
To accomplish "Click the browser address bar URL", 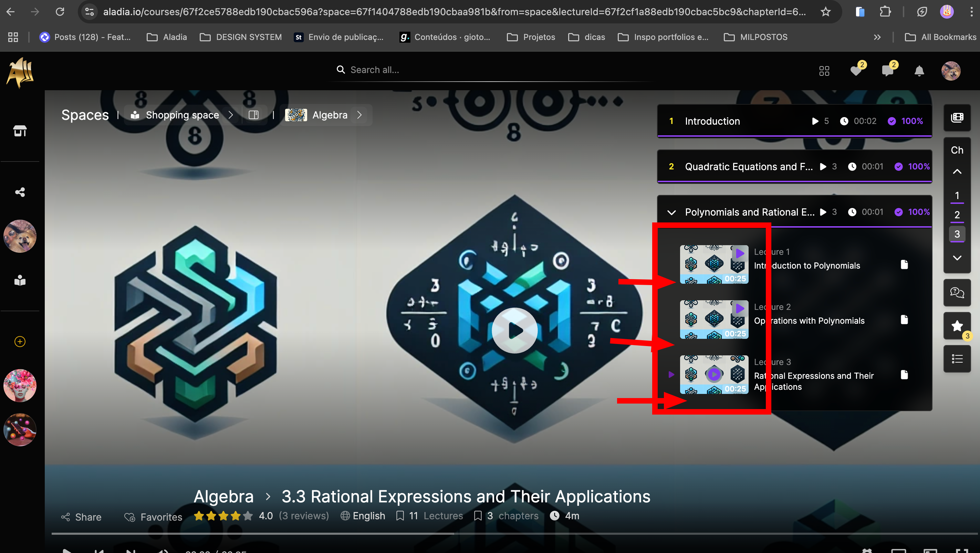I will (x=454, y=12).
